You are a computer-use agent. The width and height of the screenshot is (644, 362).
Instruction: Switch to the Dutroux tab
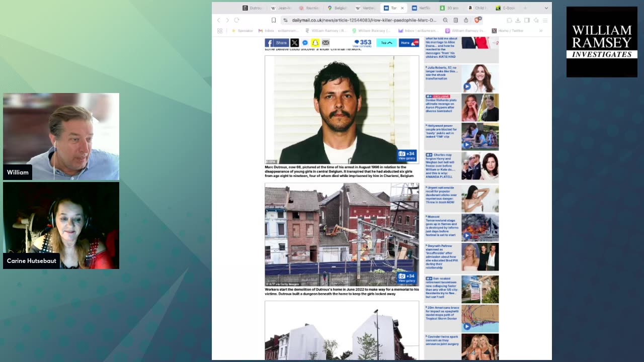[253, 8]
